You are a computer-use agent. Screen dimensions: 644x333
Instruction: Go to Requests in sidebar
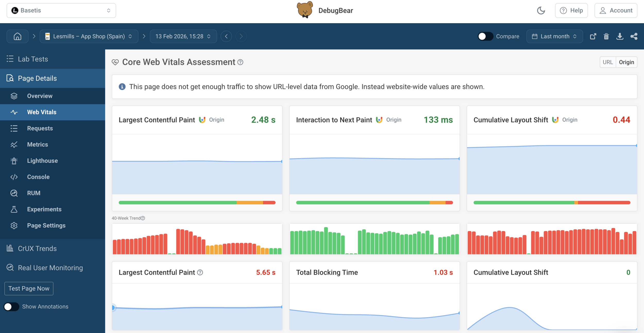click(x=40, y=128)
